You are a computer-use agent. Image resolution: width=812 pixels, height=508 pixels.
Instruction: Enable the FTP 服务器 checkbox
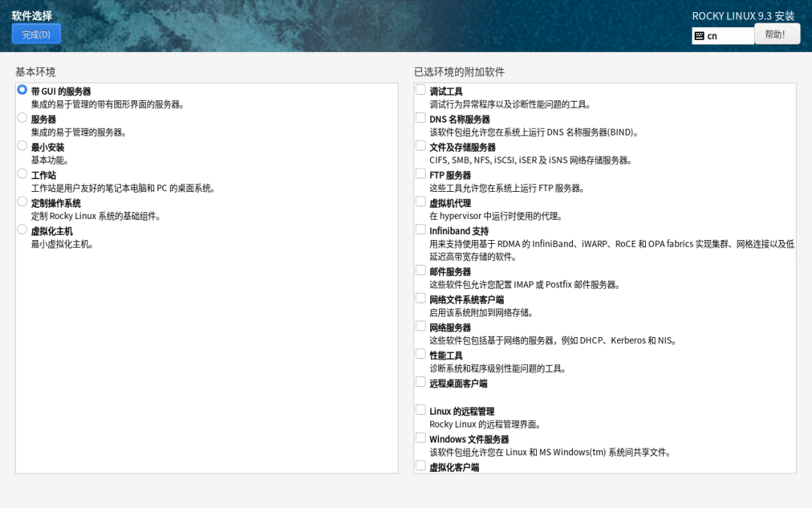[420, 174]
